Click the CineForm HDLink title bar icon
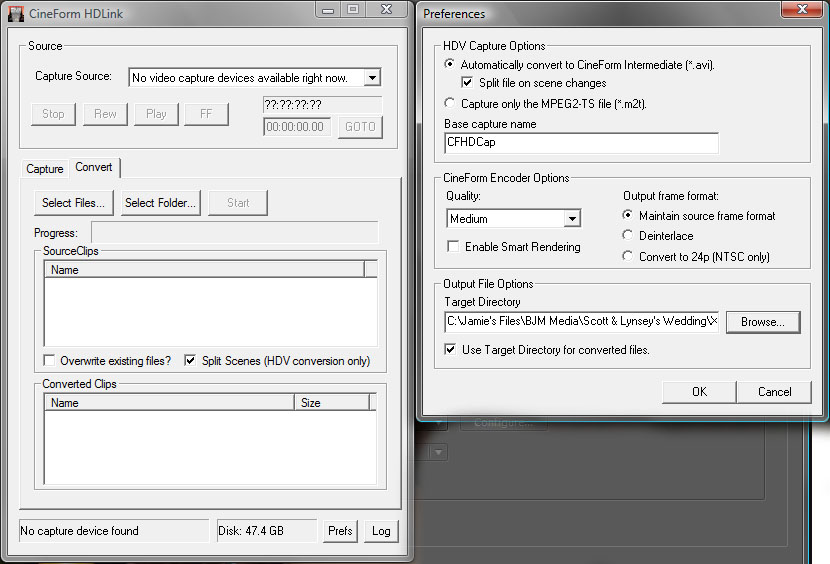 16,14
